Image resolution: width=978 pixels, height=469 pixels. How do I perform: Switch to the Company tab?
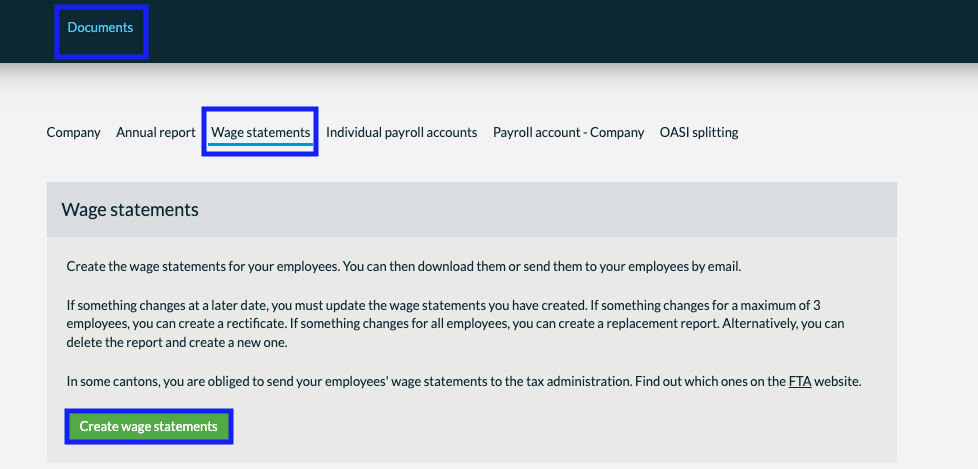pos(74,132)
